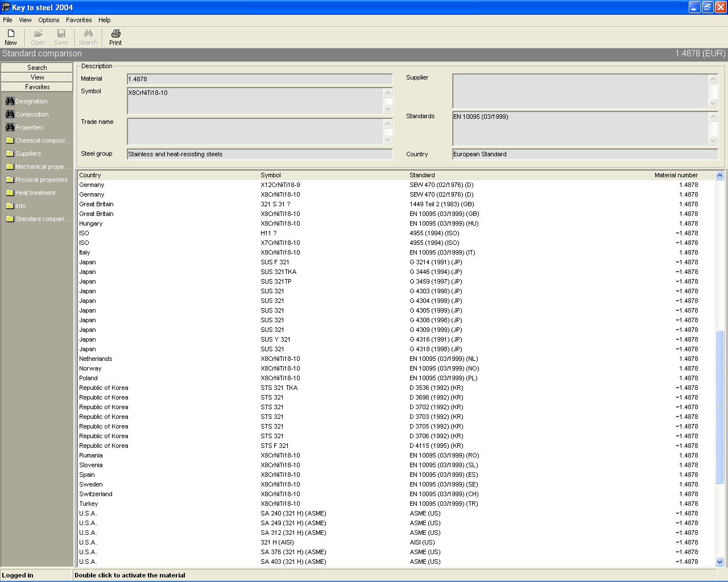Click the Material field showing 1.4878
Image resolution: width=728 pixels, height=582 pixels.
pos(260,79)
